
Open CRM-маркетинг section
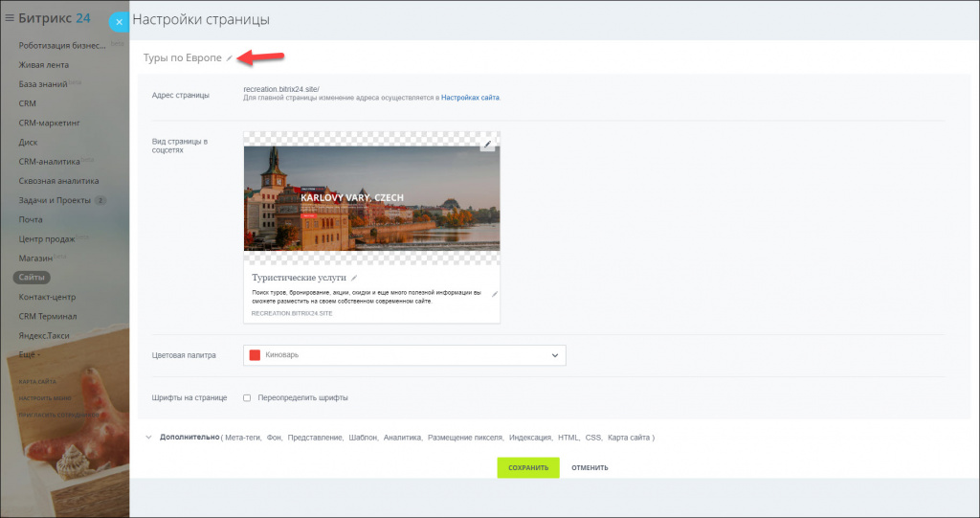(50, 124)
